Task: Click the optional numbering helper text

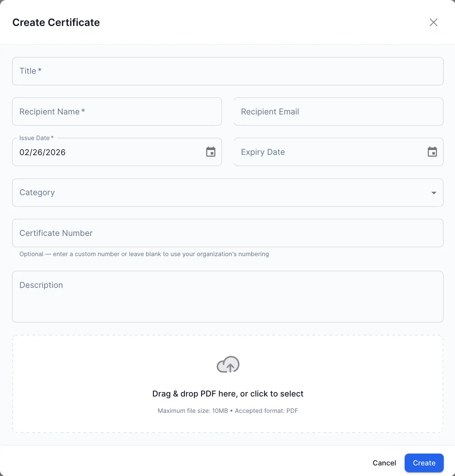Action: coord(144,254)
